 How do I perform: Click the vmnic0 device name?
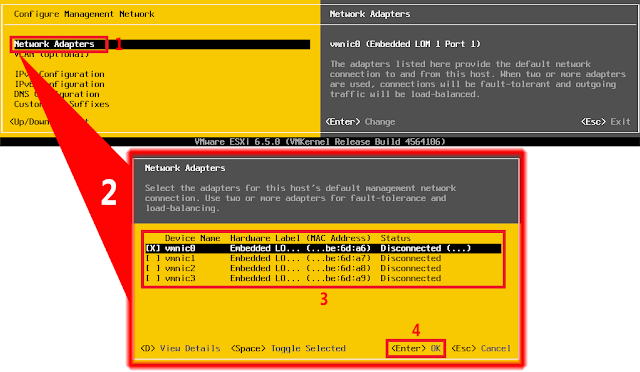[180, 248]
